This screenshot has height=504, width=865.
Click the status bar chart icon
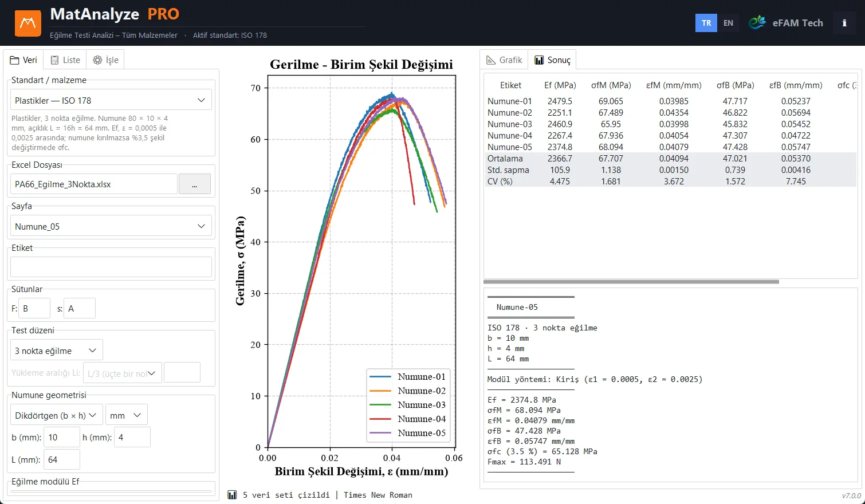(232, 495)
